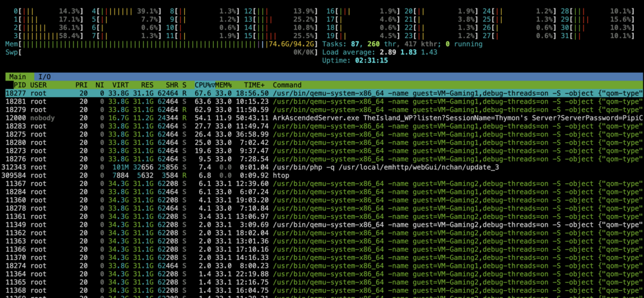
Task: Select process row with PID 11363
Action: [x=325, y=241]
